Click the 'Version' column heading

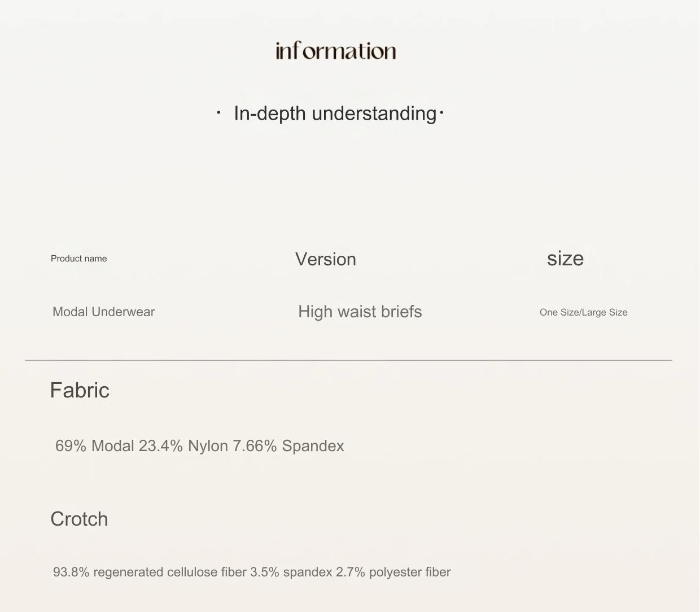click(326, 259)
